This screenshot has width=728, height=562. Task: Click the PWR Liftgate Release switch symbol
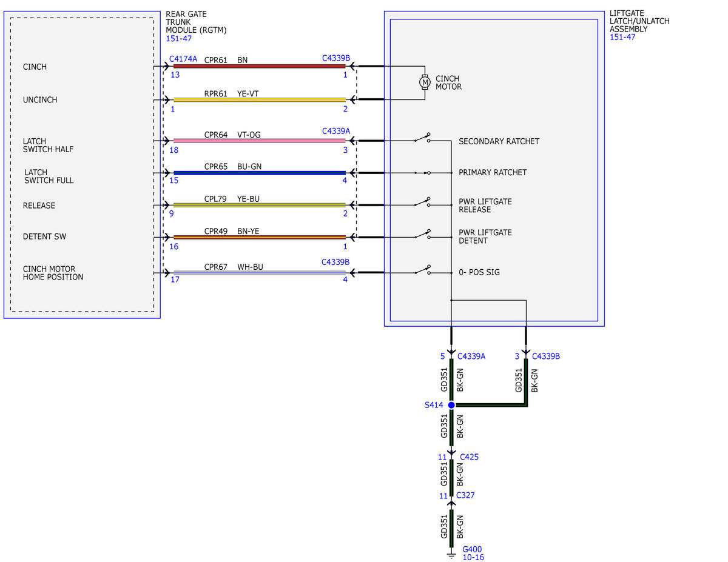(423, 202)
